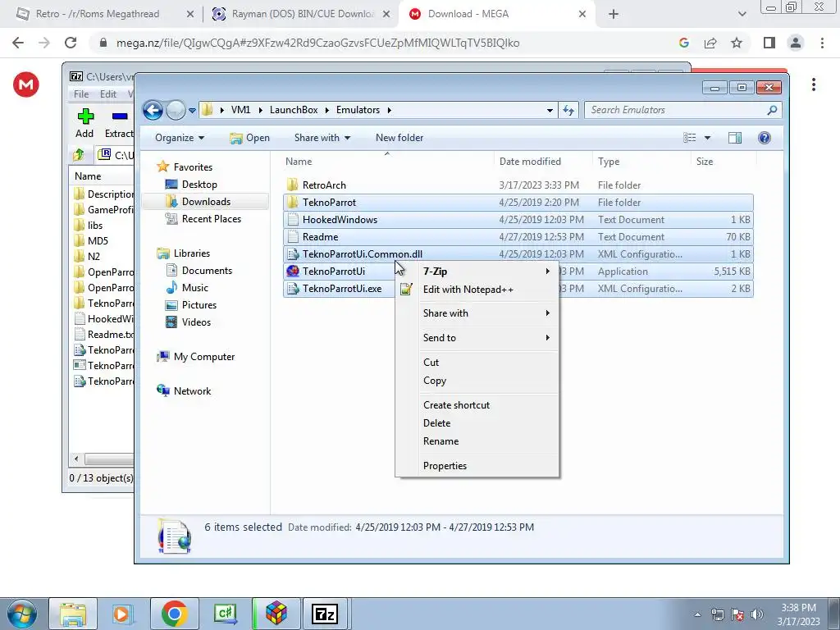Sort by Size column header
This screenshot has height=630, width=840.
[x=724, y=162]
